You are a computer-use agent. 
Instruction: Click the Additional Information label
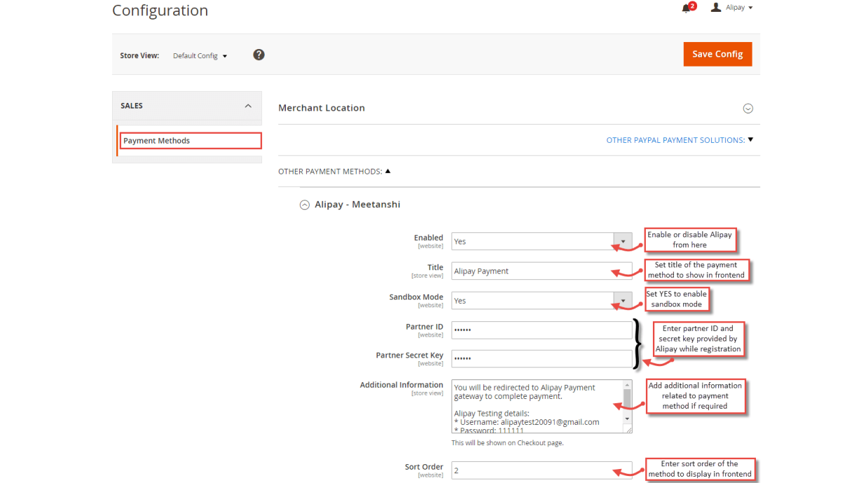pyautogui.click(x=401, y=385)
